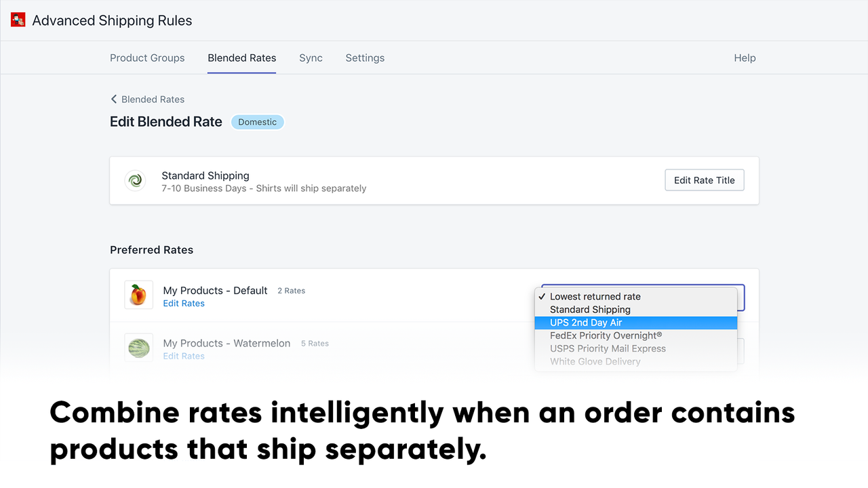Click the Domestic badge next to Edit Blended Rate
This screenshot has height=488, width=868.
257,122
